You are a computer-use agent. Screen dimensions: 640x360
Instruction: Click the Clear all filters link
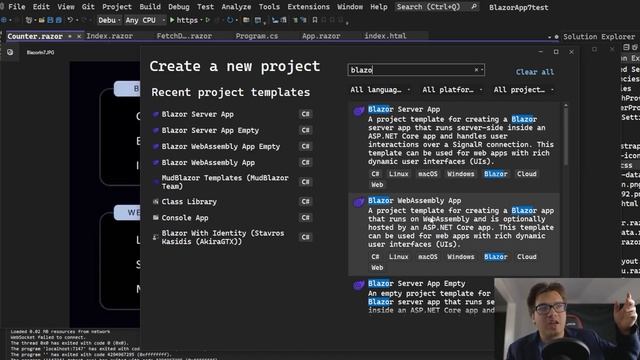535,72
